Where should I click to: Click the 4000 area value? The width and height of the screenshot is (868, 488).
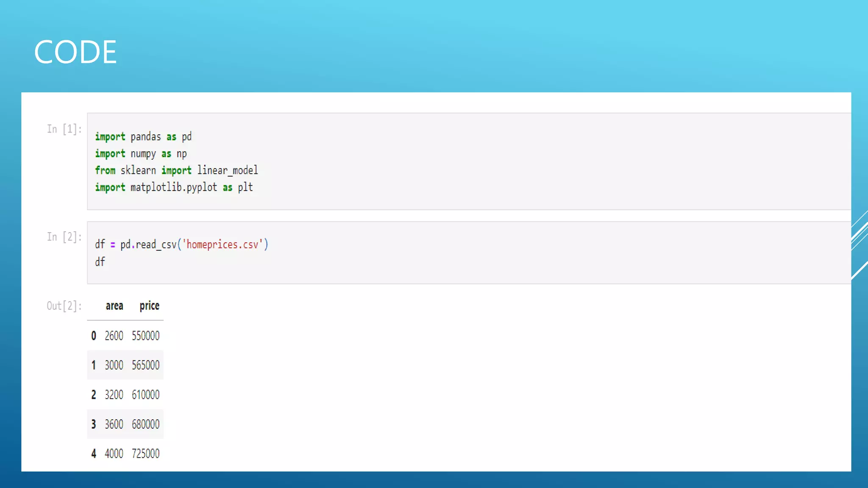click(114, 454)
